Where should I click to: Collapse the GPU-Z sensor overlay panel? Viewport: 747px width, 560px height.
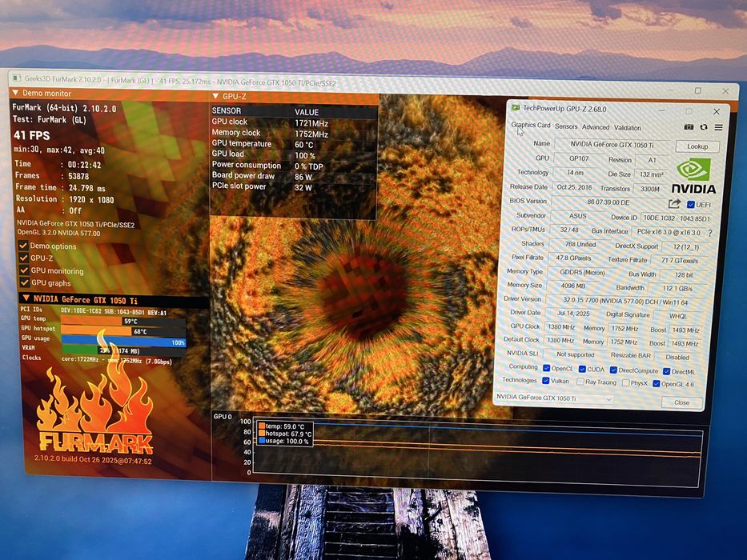click(x=215, y=96)
